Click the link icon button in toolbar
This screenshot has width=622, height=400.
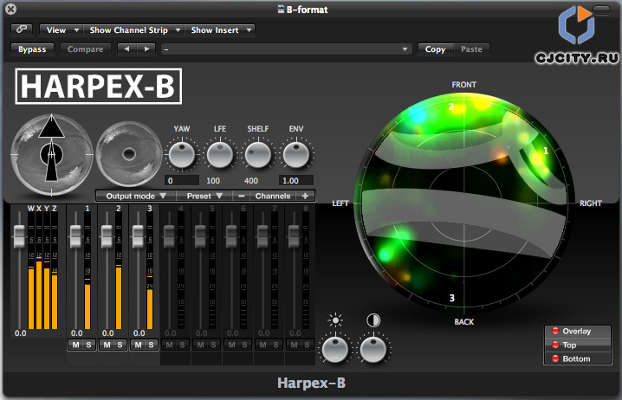[x=24, y=30]
